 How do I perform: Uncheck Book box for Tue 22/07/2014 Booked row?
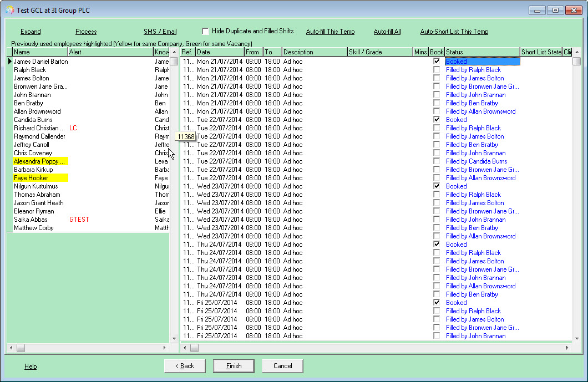(437, 120)
